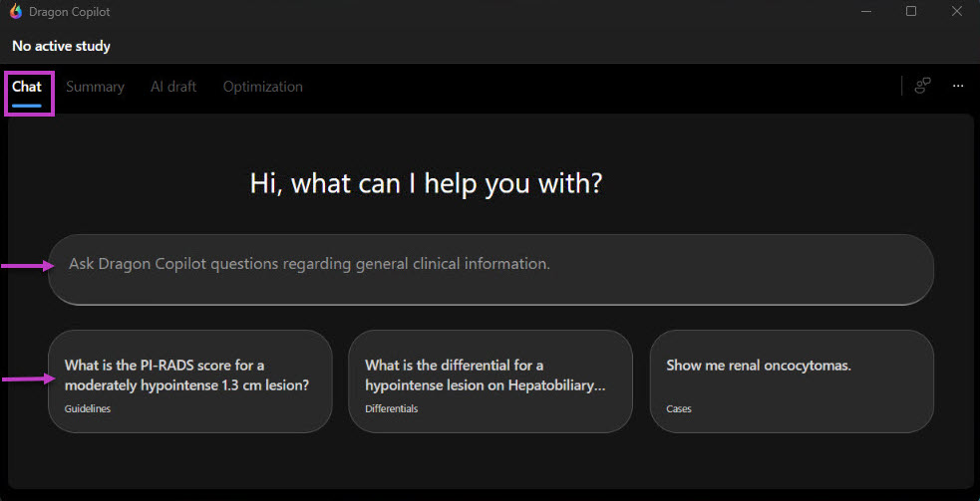980x501 pixels.
Task: Open the AI draft tab
Action: 173,87
